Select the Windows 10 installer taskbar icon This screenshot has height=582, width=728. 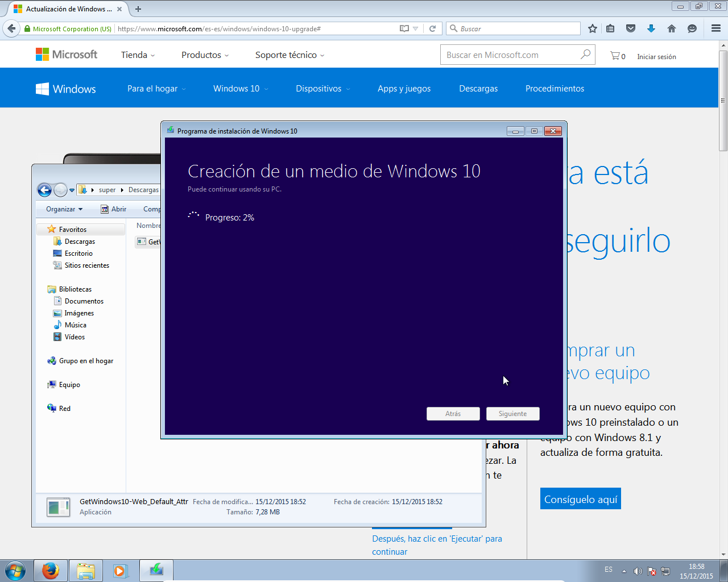(x=156, y=570)
